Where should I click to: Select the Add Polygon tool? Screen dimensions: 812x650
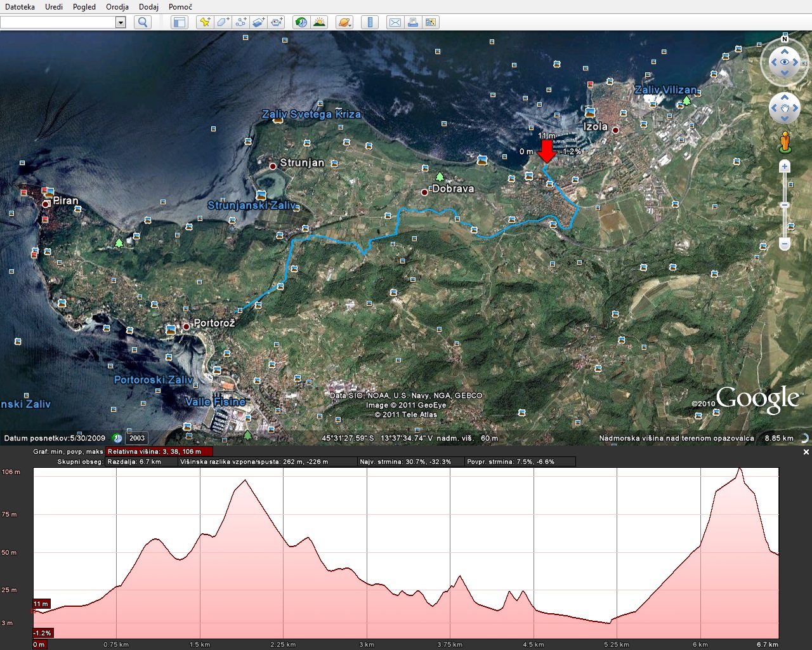pos(223,22)
